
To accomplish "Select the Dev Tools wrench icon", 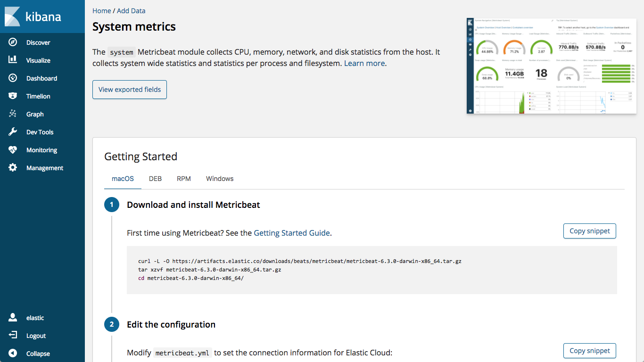I will click(13, 132).
